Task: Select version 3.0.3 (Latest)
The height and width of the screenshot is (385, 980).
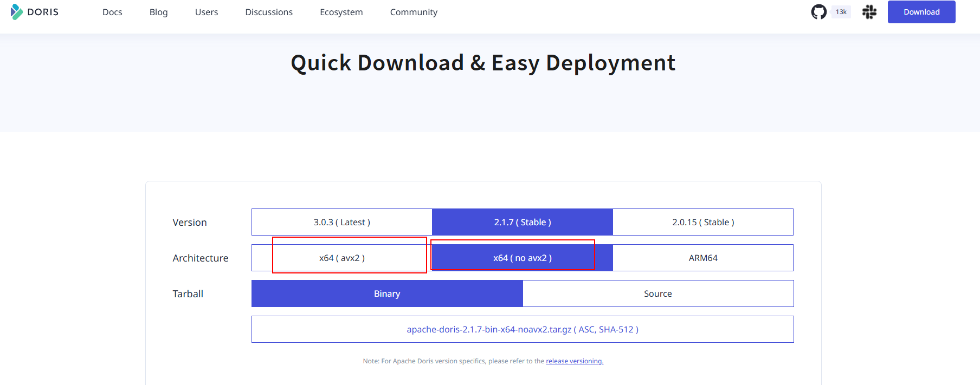Action: coord(342,222)
